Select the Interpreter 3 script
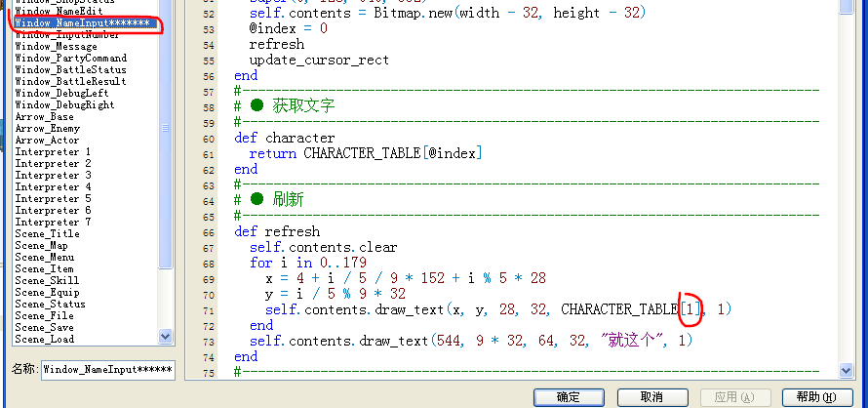The image size is (868, 408). tap(53, 175)
